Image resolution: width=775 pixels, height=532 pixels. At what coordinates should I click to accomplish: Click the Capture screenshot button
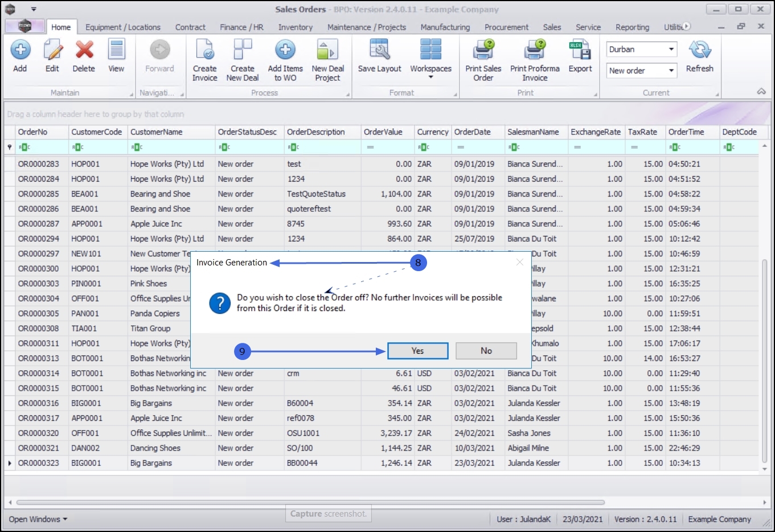329,514
